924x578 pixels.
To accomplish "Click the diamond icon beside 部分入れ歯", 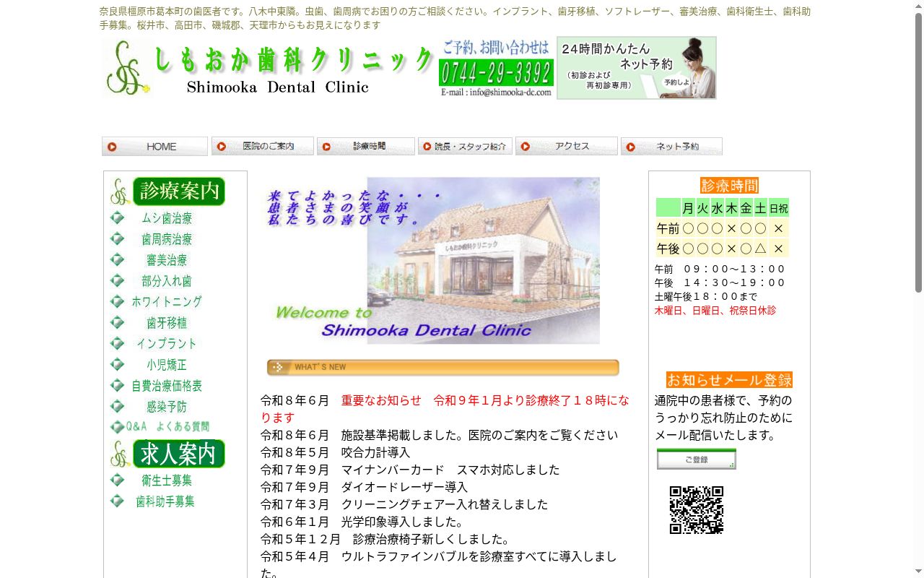I will [x=117, y=280].
